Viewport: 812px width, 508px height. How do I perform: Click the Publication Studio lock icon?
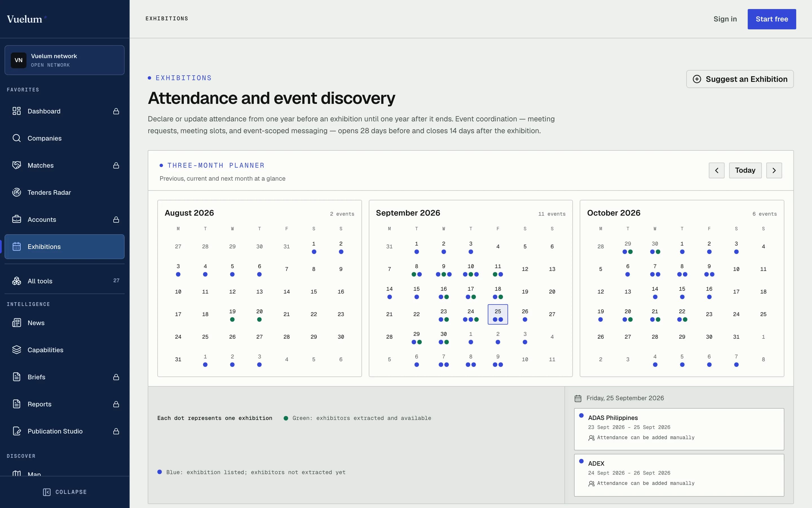point(116,431)
